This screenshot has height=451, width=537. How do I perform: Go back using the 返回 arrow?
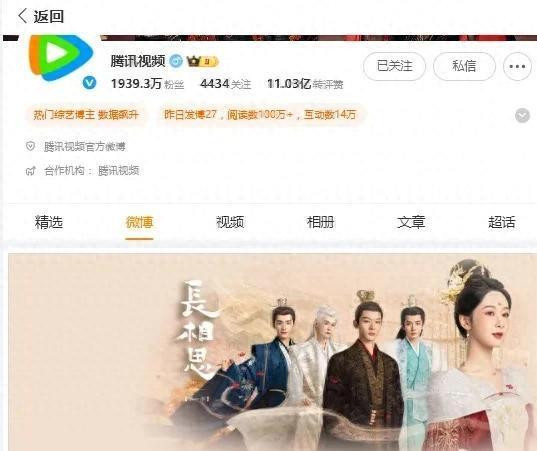40,16
